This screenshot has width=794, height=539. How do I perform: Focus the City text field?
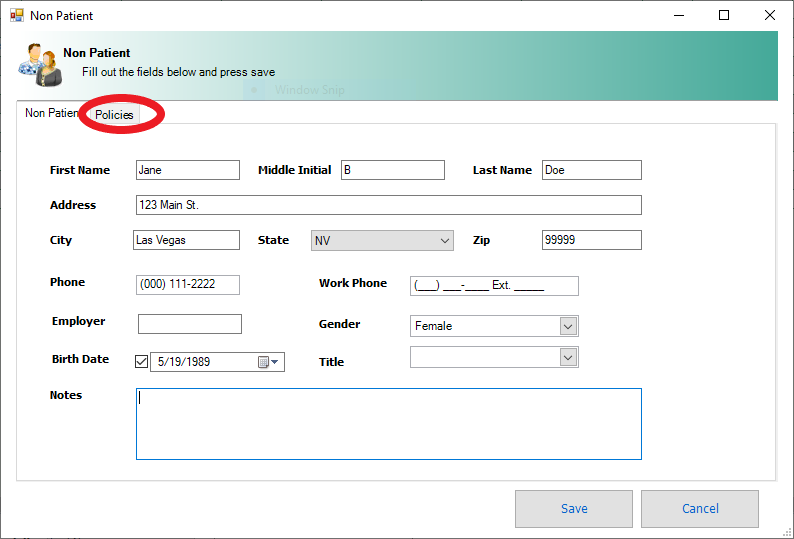pyautogui.click(x=187, y=240)
